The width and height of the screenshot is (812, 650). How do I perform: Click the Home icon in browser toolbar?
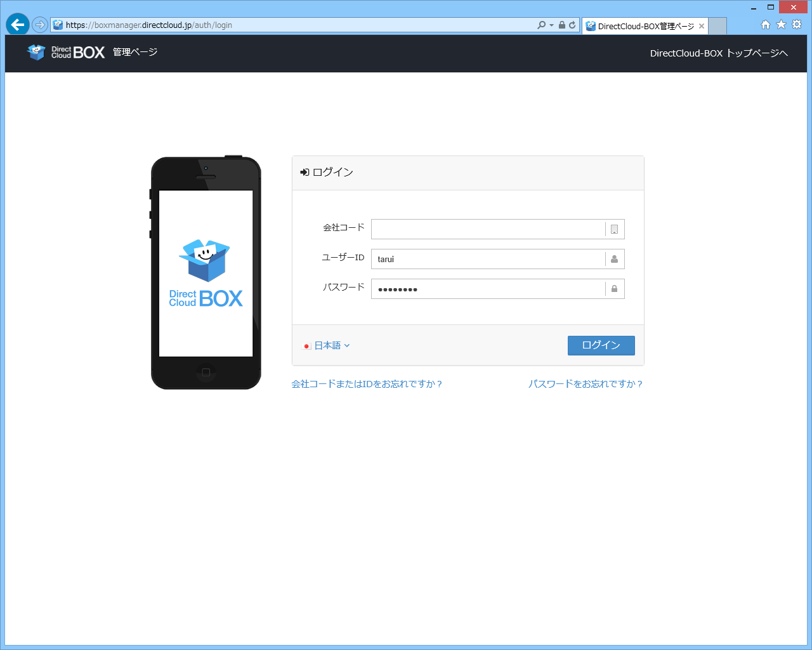[x=766, y=23]
